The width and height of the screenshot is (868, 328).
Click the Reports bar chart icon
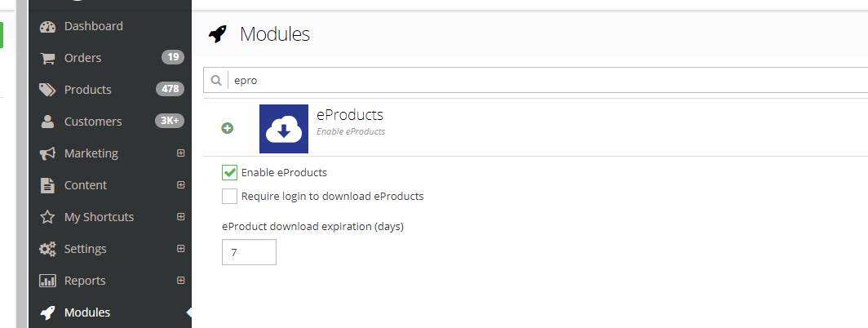(x=47, y=281)
